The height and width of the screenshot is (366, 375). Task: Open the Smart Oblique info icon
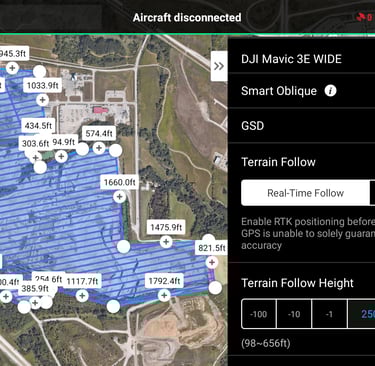(x=330, y=91)
